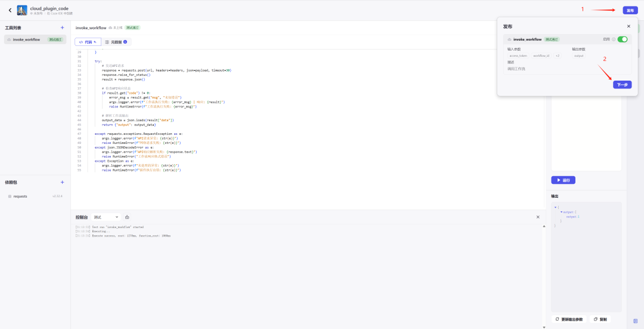The image size is (644, 329).
Task: Click the scroll-down arrow of the editor scrollbar
Action: tap(544, 327)
